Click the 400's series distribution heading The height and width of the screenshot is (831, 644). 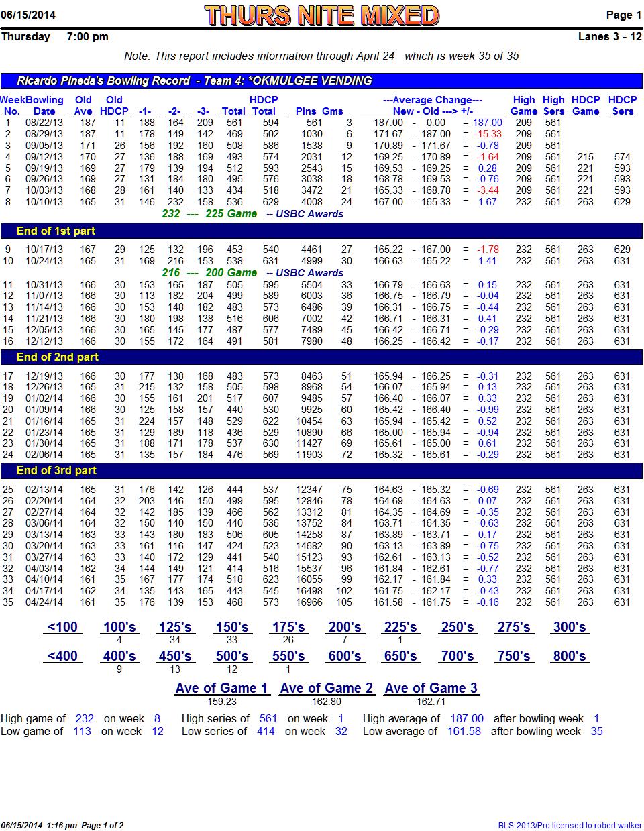[119, 657]
